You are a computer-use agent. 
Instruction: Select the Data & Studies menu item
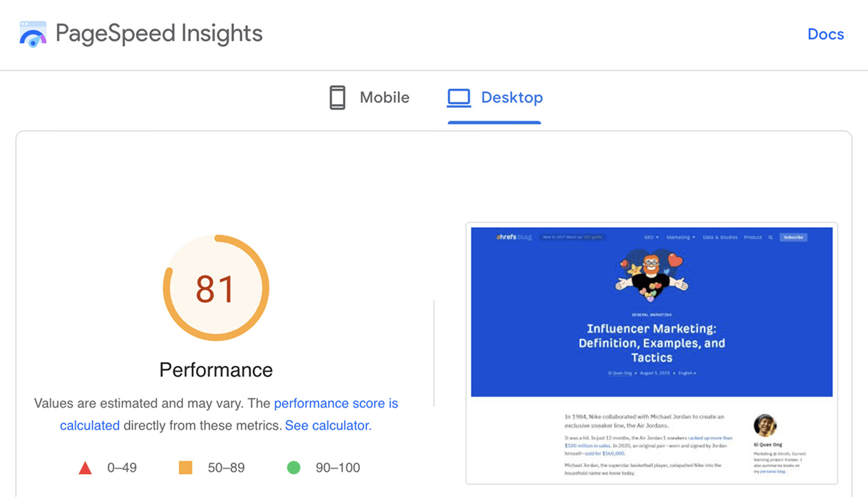(x=720, y=237)
